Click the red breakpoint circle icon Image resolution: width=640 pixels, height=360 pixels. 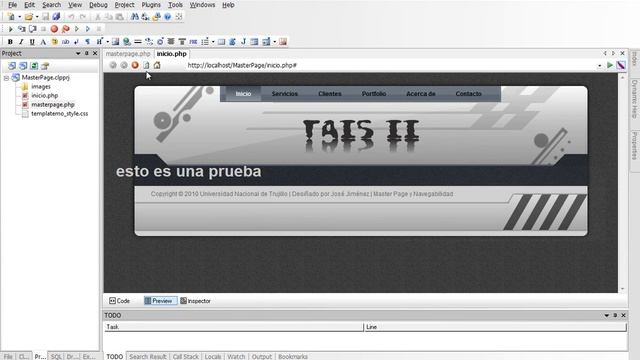[x=54, y=29]
